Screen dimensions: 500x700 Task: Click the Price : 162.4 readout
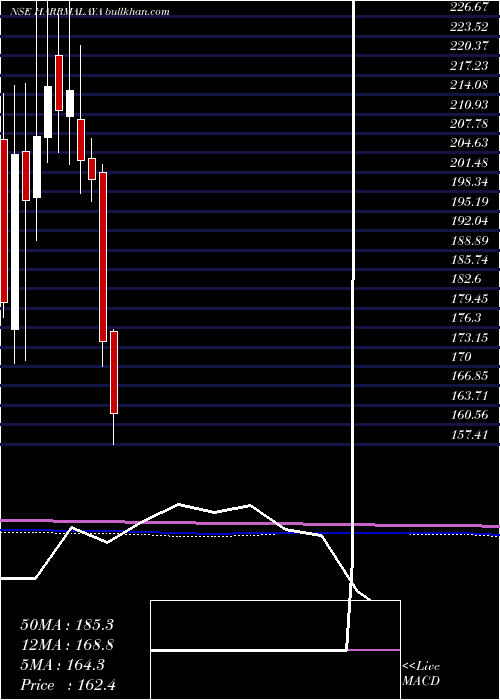pyautogui.click(x=68, y=685)
